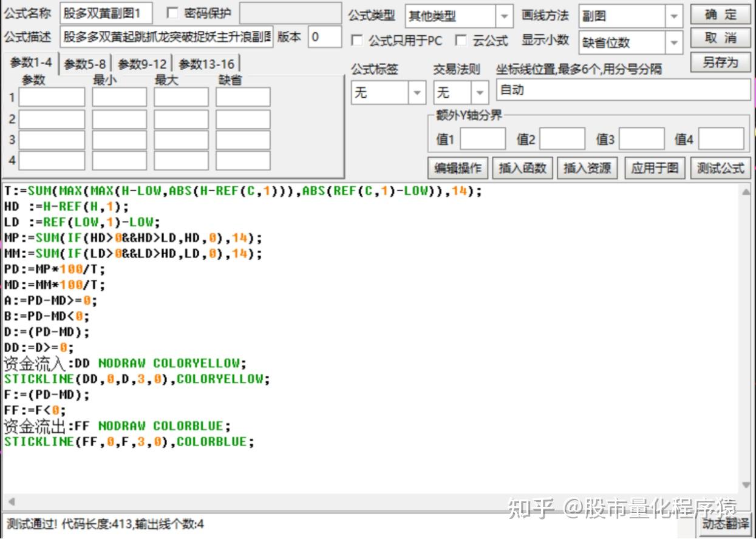Click the 资金流入 NODRAW COLORYELLOW line
This screenshot has width=756, height=539.
coord(126,364)
